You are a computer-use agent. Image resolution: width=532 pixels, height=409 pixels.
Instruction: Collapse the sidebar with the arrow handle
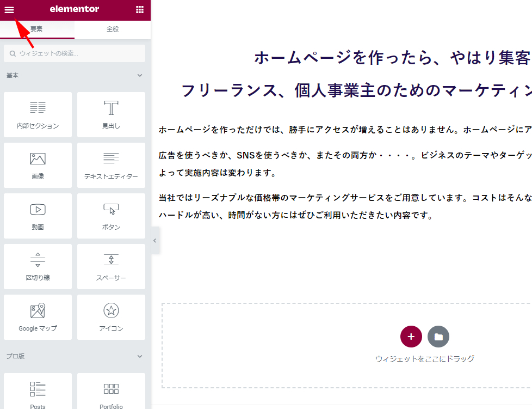(x=154, y=240)
